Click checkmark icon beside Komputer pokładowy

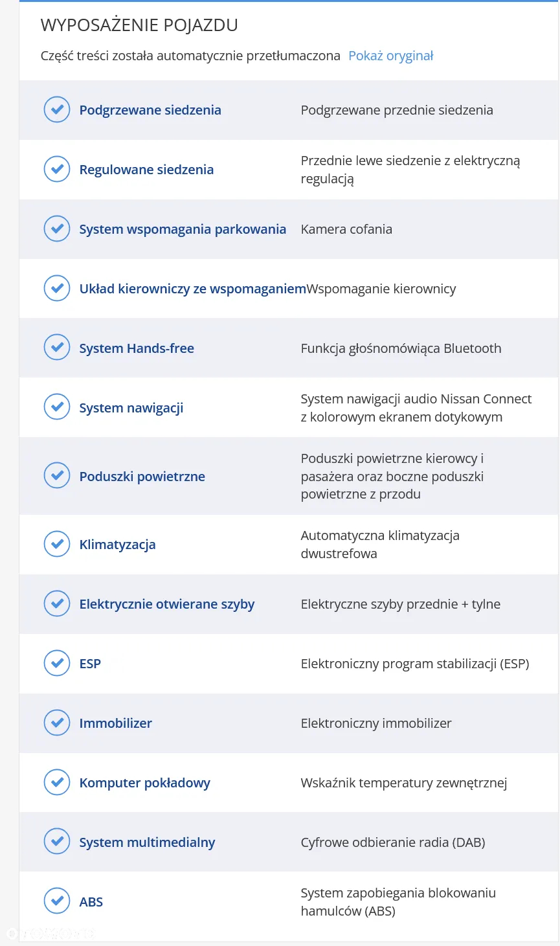[57, 782]
